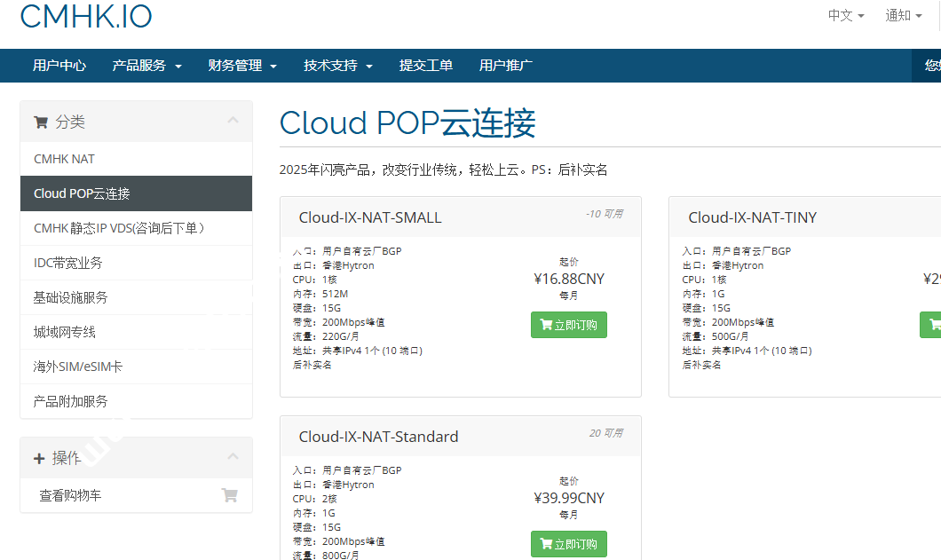Screen dimensions: 941x560
Task: Open the 中文 language dropdown
Action: pyautogui.click(x=844, y=15)
